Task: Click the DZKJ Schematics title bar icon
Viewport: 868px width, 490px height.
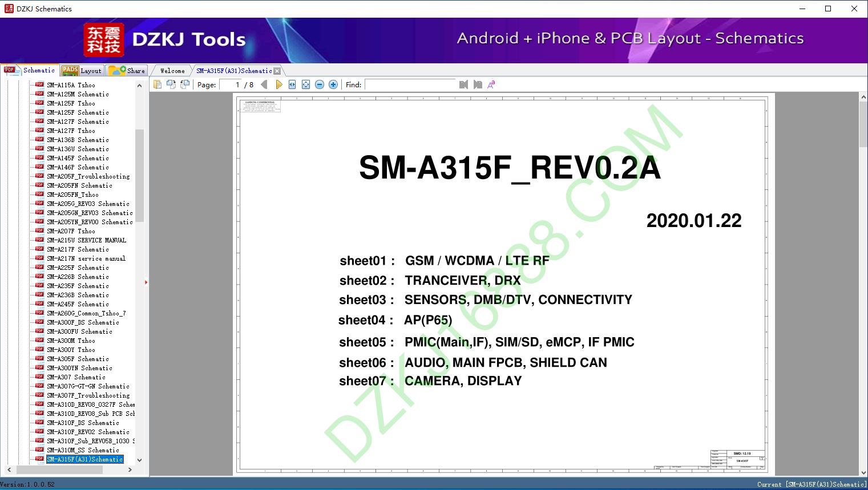Action: (x=9, y=9)
